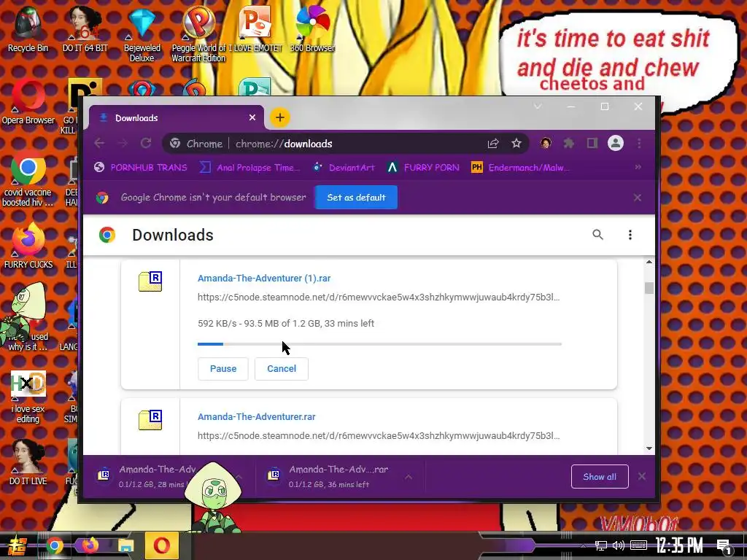The image size is (747, 560).
Task: Bookmark this page with the star icon
Action: coord(516,144)
